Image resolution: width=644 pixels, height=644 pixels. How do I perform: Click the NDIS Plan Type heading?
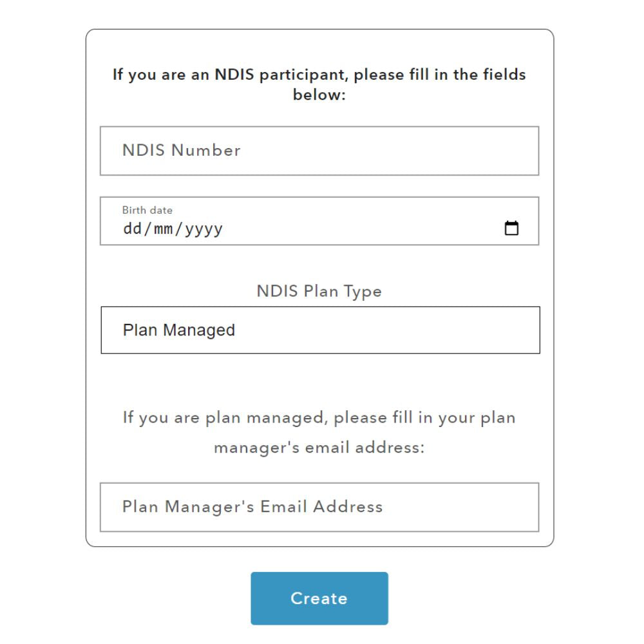320,291
